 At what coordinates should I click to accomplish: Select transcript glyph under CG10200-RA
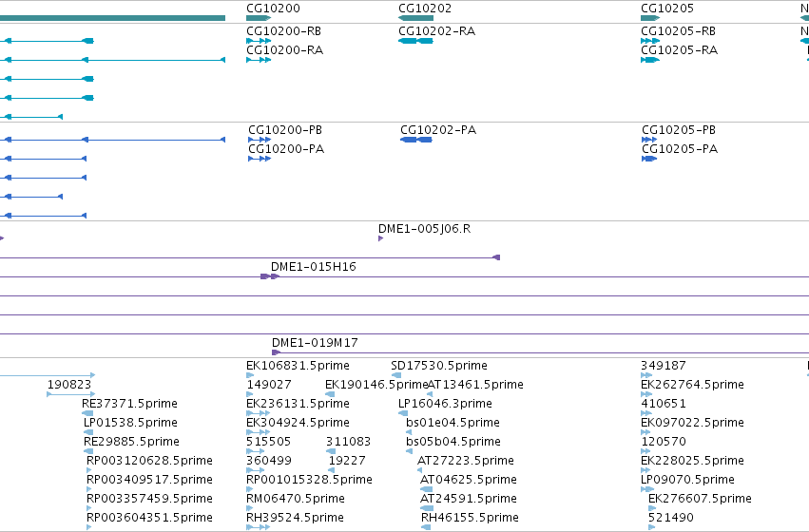coord(259,60)
